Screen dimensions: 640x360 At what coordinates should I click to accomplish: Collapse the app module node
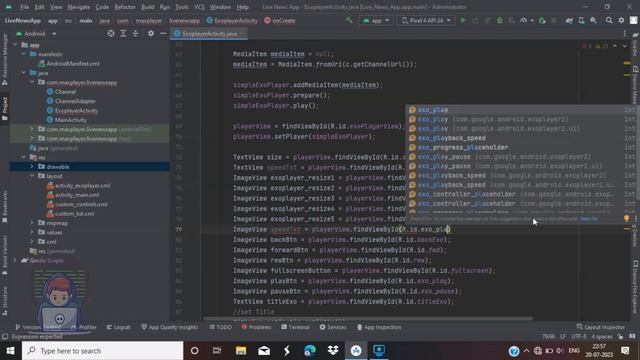tap(15, 45)
